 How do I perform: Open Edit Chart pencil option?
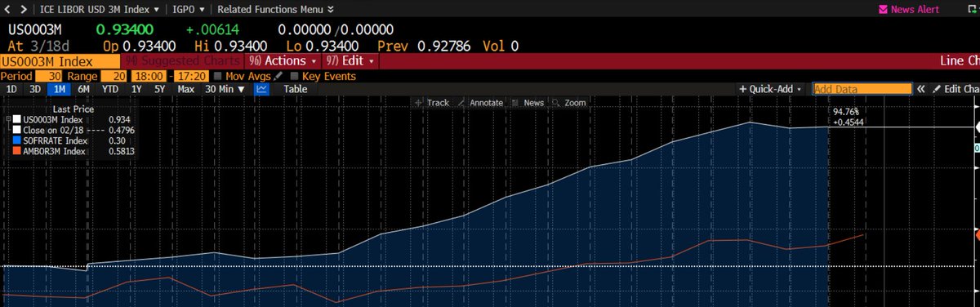pos(955,89)
